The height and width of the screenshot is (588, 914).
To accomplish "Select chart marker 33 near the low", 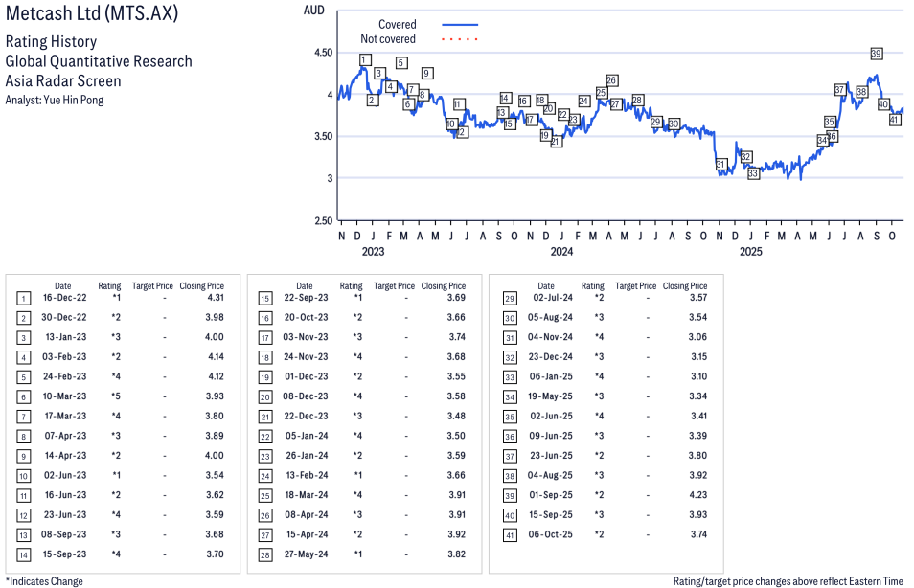I will pyautogui.click(x=753, y=173).
